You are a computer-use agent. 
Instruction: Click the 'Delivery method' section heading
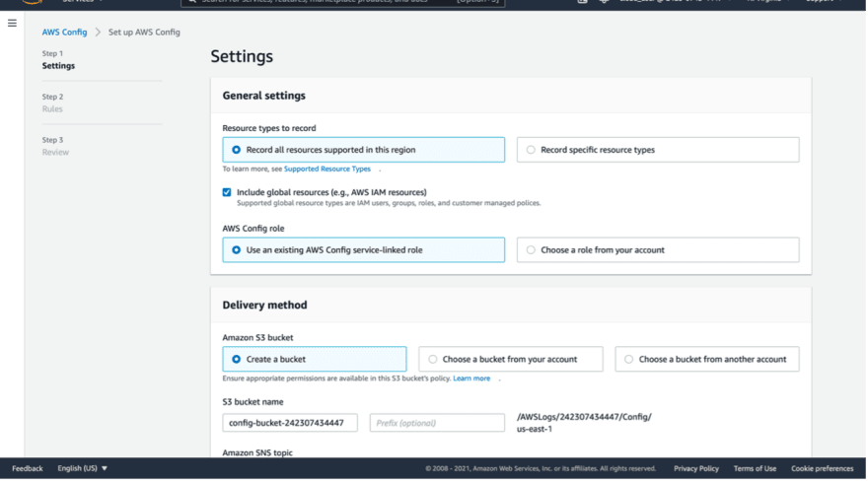coord(264,305)
